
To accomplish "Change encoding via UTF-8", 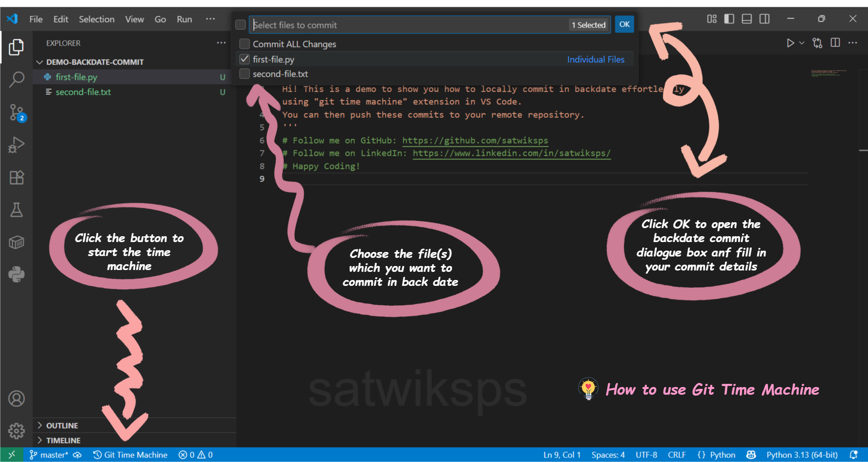I will tap(646, 455).
